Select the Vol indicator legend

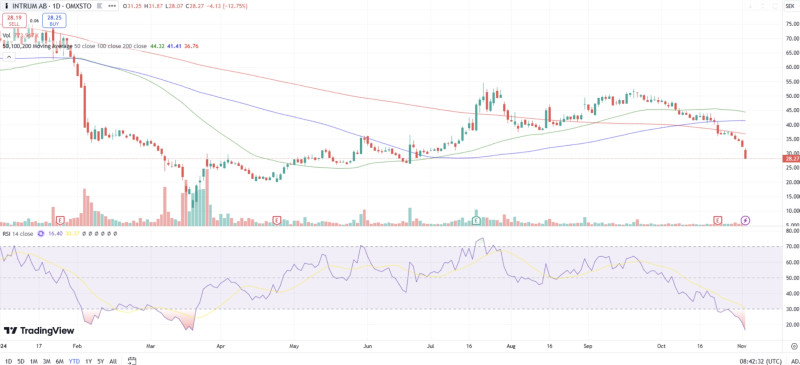(6, 36)
